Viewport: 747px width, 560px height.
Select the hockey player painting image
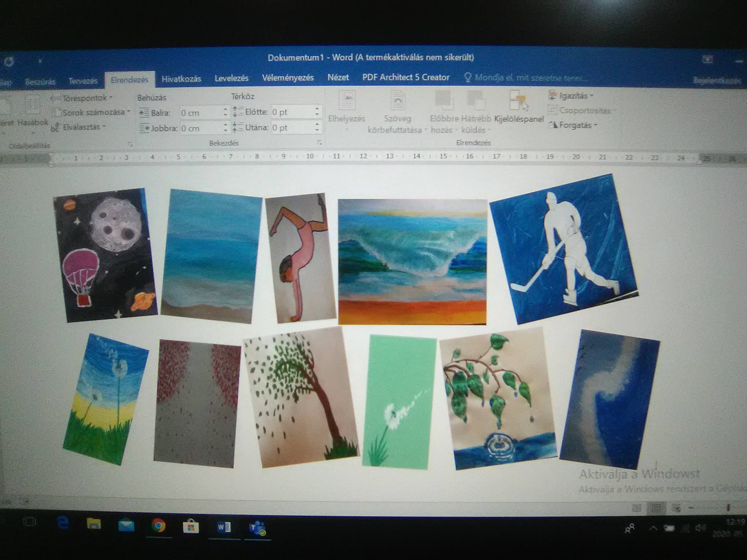point(564,249)
